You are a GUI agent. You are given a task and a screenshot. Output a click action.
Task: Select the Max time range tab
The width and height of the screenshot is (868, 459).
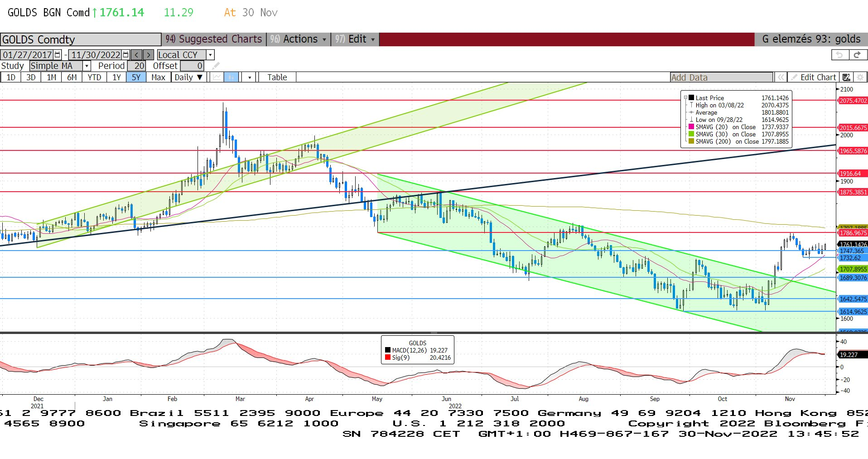[x=158, y=77]
